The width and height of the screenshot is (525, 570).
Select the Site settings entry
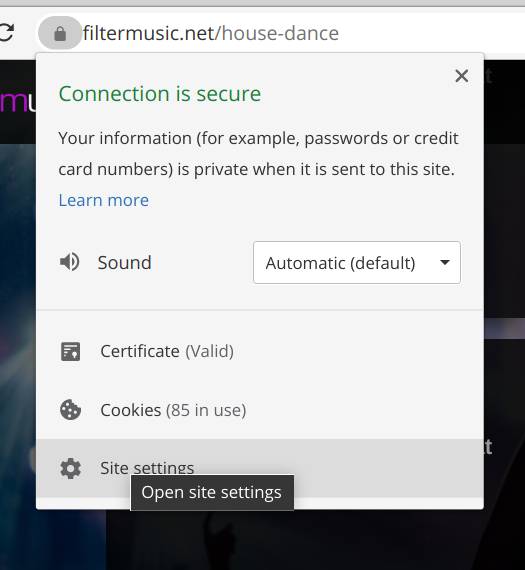[x=260, y=468]
